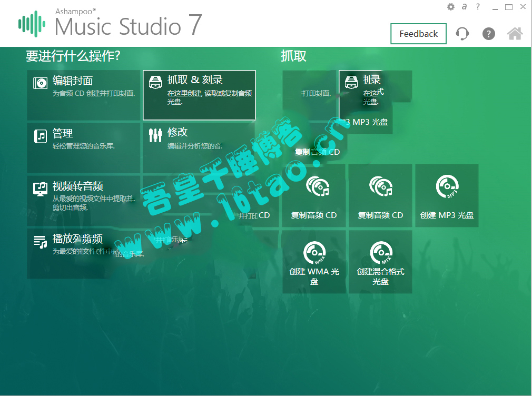Image resolution: width=532 pixels, height=396 pixels.
Task: Open the 管理 music library tile
Action: pyautogui.click(x=84, y=147)
